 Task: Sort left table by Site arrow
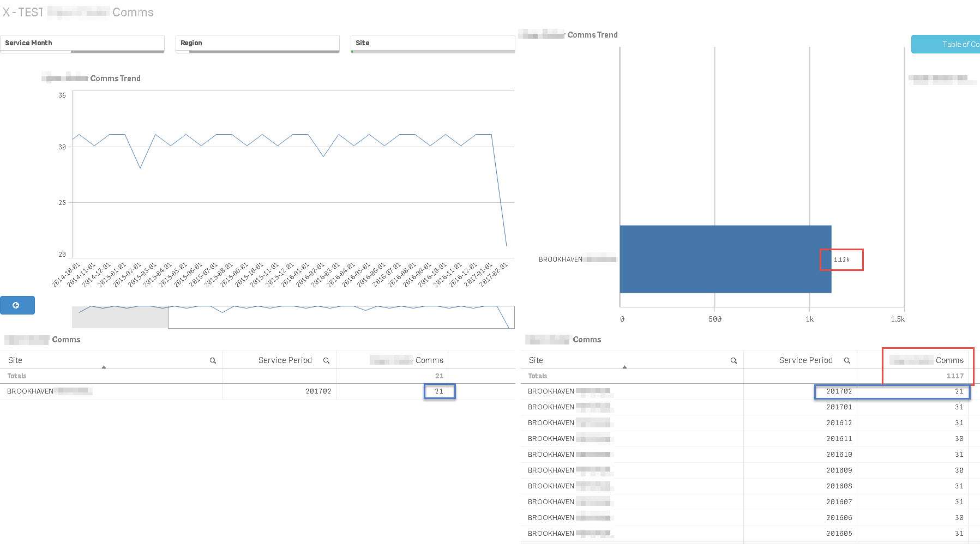[x=104, y=367]
